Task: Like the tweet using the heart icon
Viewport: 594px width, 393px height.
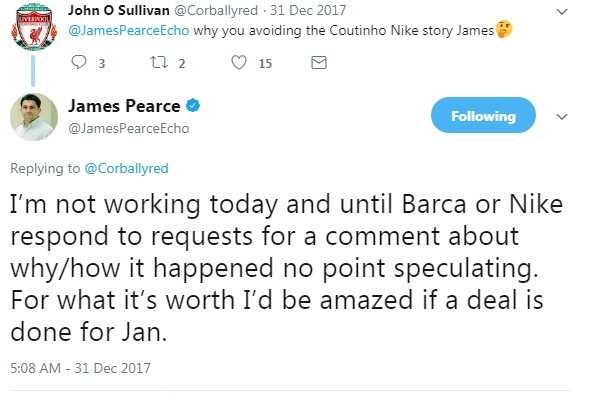Action: click(239, 63)
